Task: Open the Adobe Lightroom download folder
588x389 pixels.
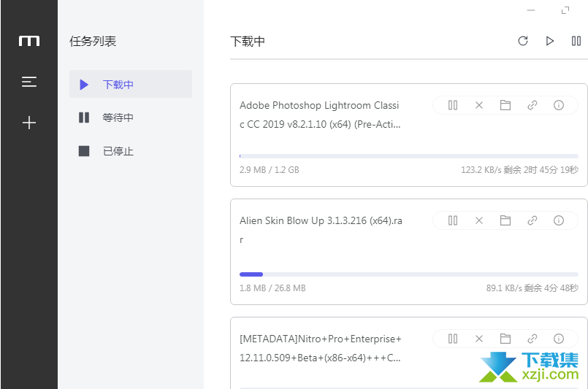Action: (505, 105)
